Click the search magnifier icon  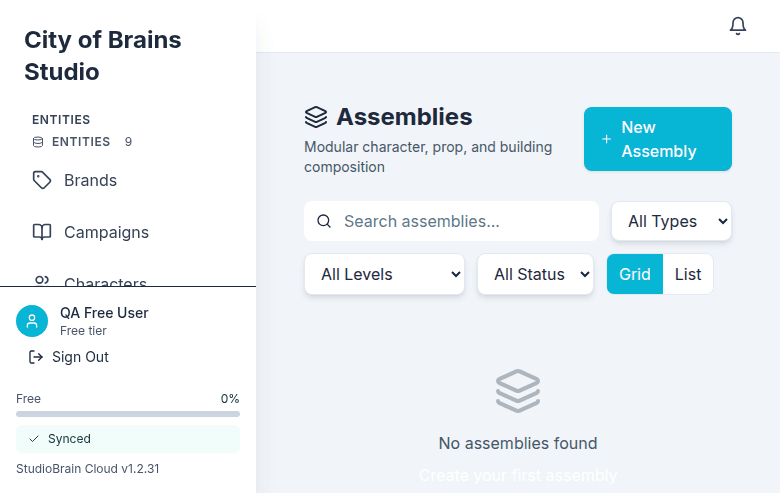point(324,221)
